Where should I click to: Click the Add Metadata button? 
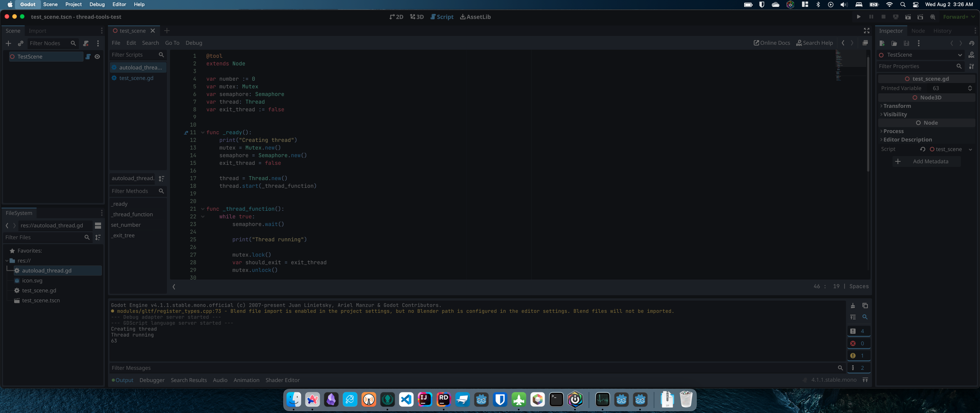pos(926,161)
